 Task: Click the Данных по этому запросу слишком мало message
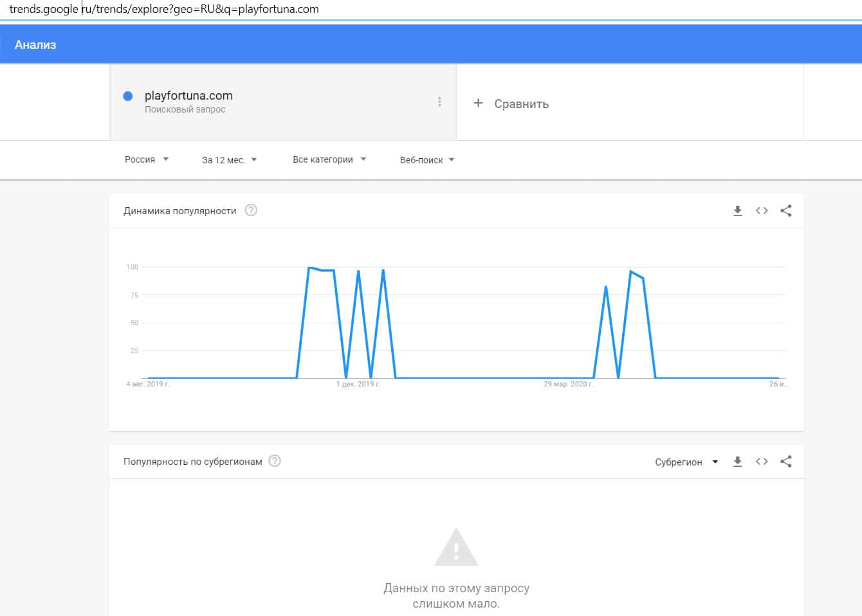pyautogui.click(x=457, y=595)
